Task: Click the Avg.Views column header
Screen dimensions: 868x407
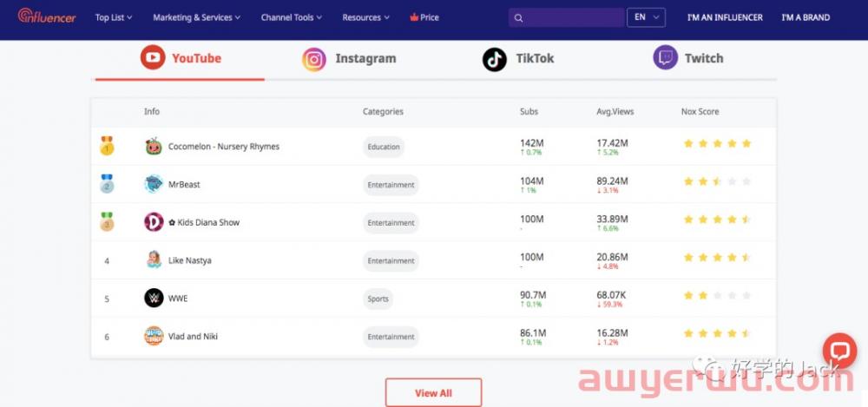Action: pos(615,111)
